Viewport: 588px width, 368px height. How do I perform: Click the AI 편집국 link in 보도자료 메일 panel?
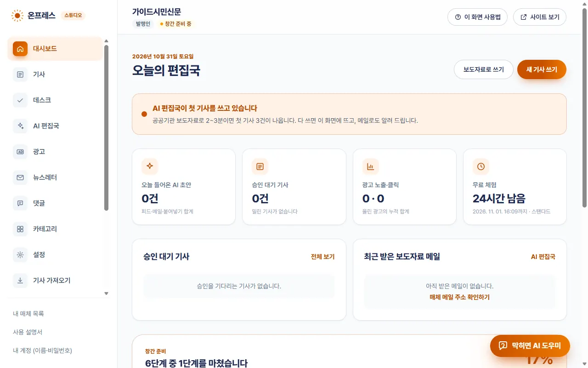pos(543,257)
